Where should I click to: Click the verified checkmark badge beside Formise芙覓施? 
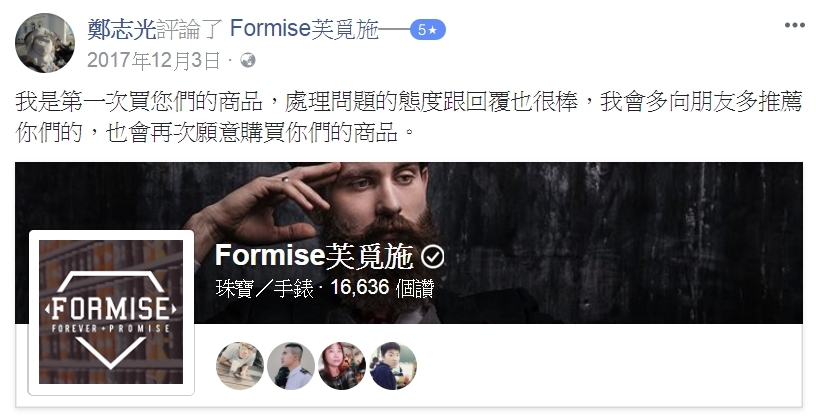(x=432, y=257)
